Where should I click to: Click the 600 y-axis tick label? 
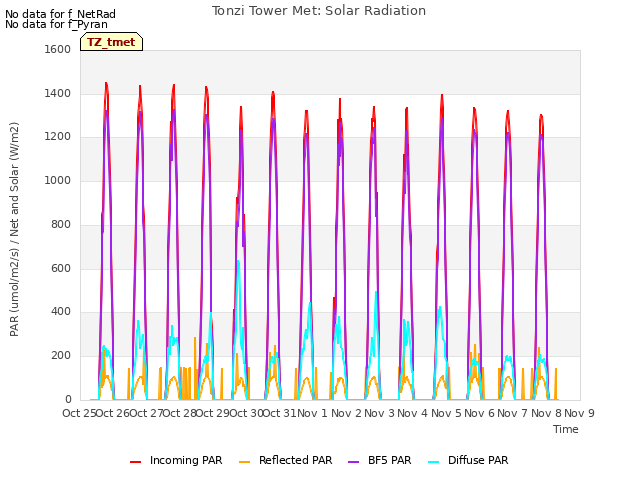click(x=61, y=268)
